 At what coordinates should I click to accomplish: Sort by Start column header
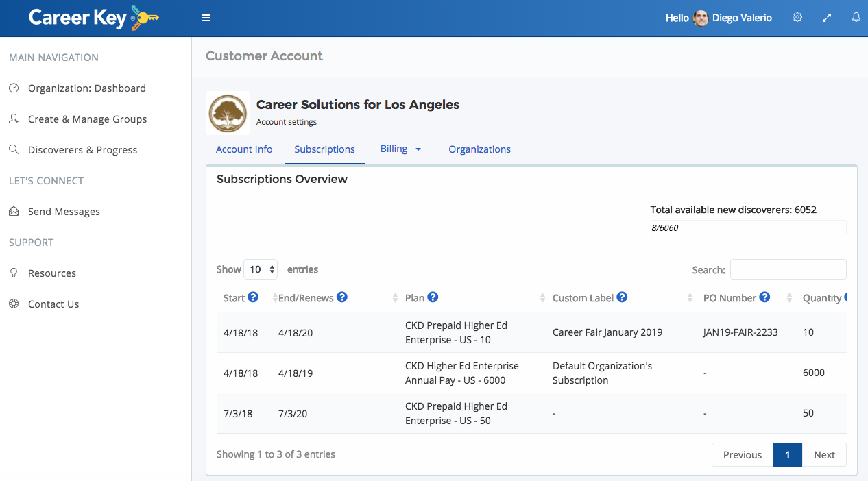tap(234, 298)
